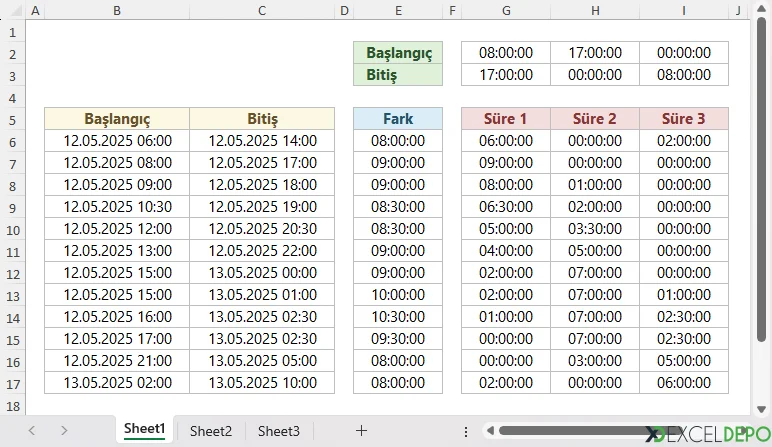
Task: Select the pink Süre 2 header cell
Action: pyautogui.click(x=595, y=119)
